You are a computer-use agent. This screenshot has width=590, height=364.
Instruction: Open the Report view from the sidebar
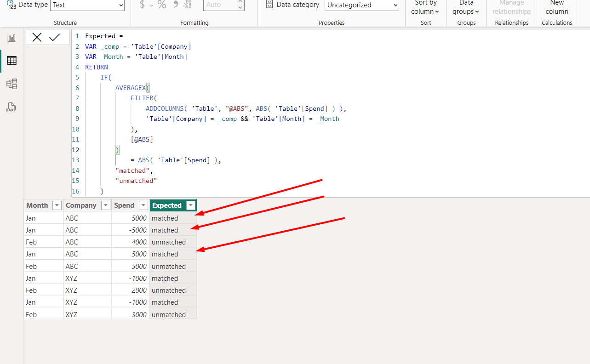click(x=11, y=38)
